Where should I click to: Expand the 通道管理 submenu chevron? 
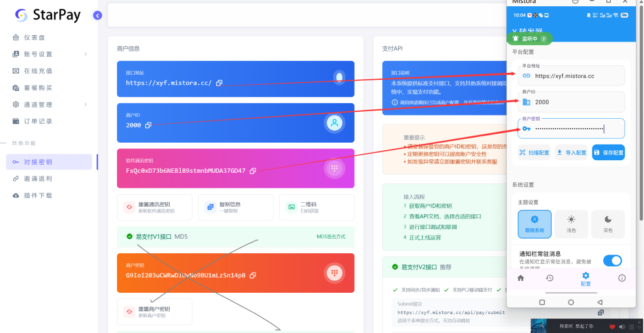(86, 104)
